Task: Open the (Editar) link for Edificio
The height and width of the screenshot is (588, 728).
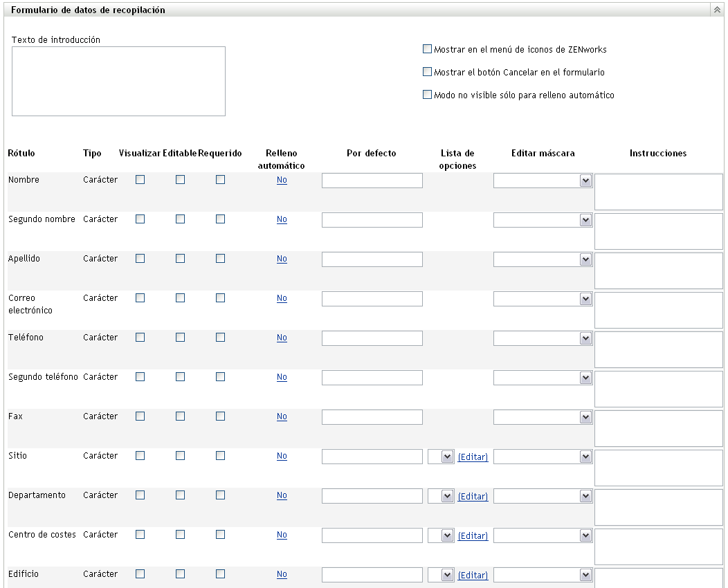Action: (x=473, y=576)
